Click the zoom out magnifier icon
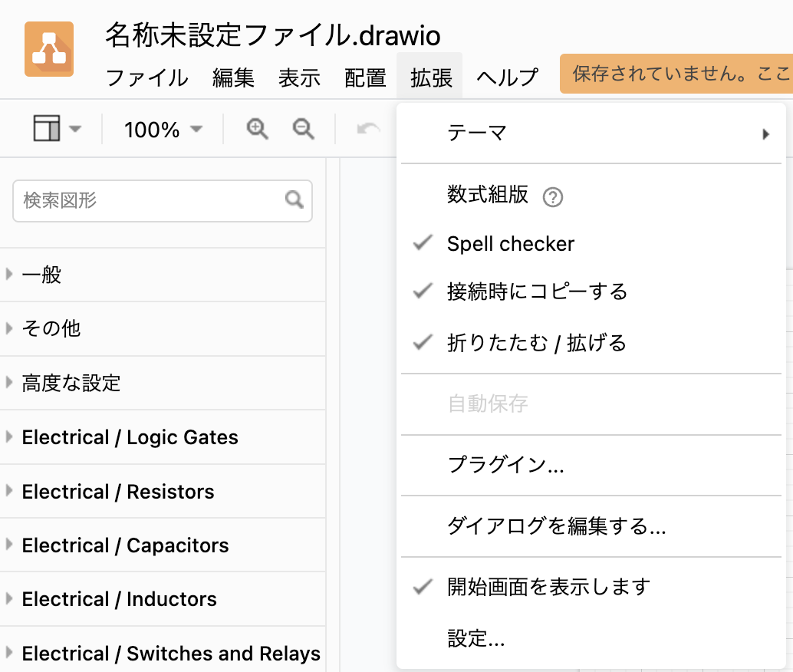 (x=304, y=129)
